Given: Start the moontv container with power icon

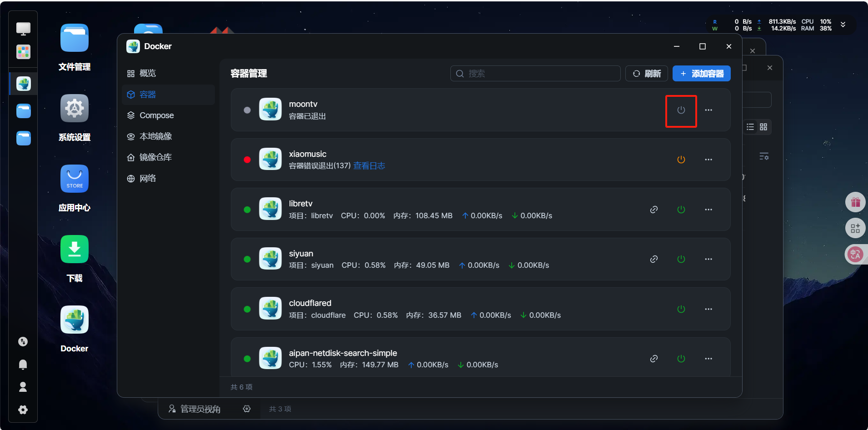Looking at the screenshot, I should click(681, 110).
